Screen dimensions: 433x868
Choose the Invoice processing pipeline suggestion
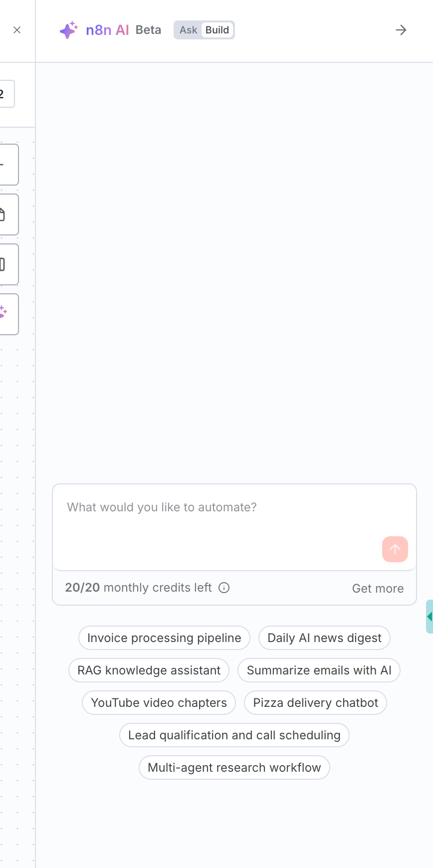click(164, 638)
